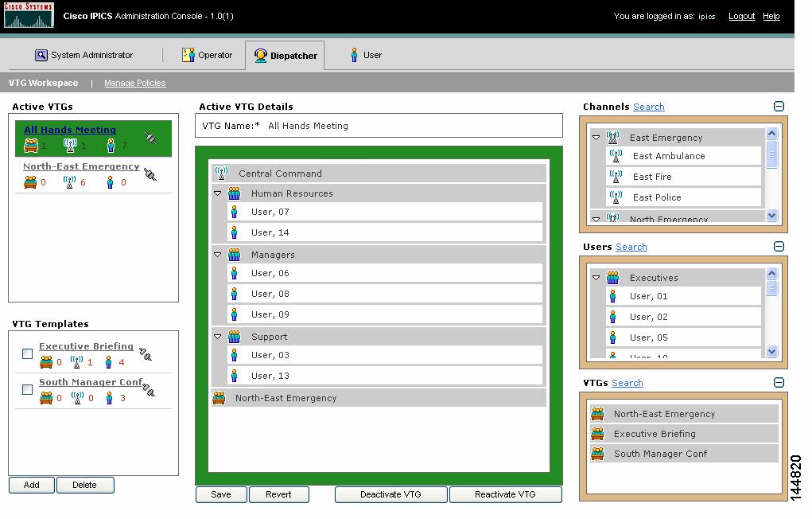The image size is (812, 519).
Task: Click the plug icon beside North-East Emergency
Action: [150, 174]
